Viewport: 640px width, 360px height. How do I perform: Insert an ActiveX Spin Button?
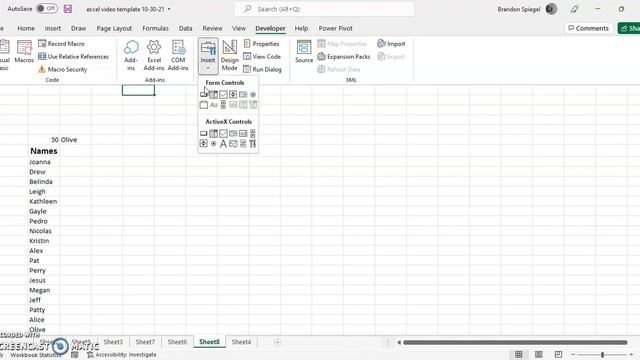pyautogui.click(x=204, y=143)
